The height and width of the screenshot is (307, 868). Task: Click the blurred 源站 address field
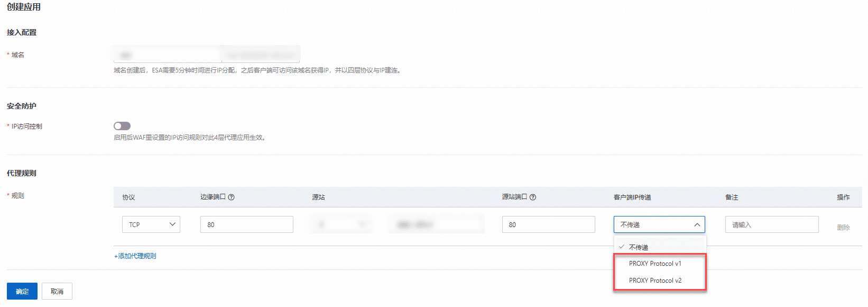tap(436, 224)
